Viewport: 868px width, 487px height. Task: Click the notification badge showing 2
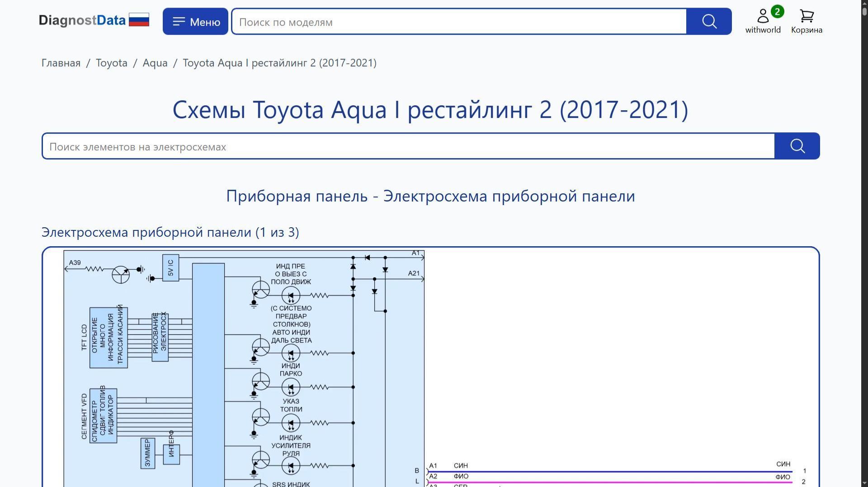(x=777, y=12)
